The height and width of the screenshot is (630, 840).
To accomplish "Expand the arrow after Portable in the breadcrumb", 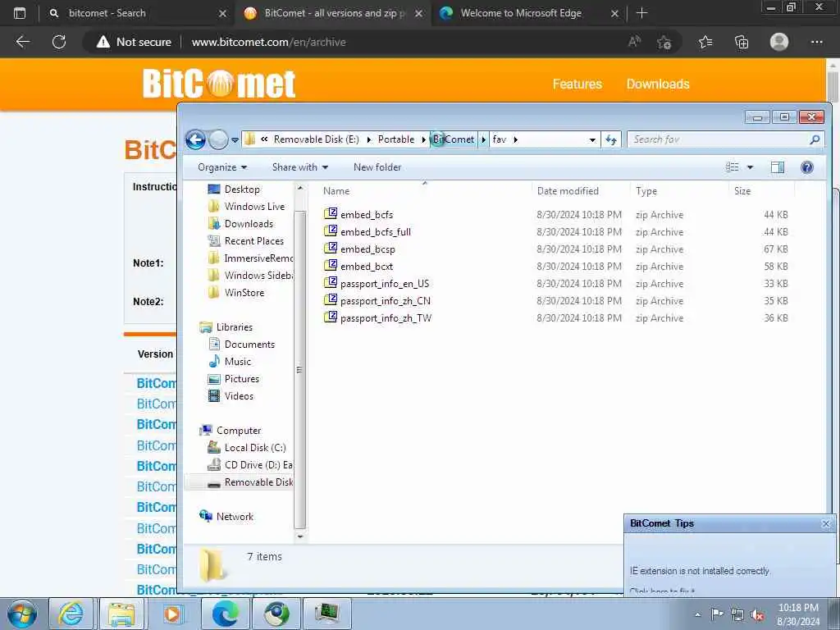I will (x=423, y=139).
